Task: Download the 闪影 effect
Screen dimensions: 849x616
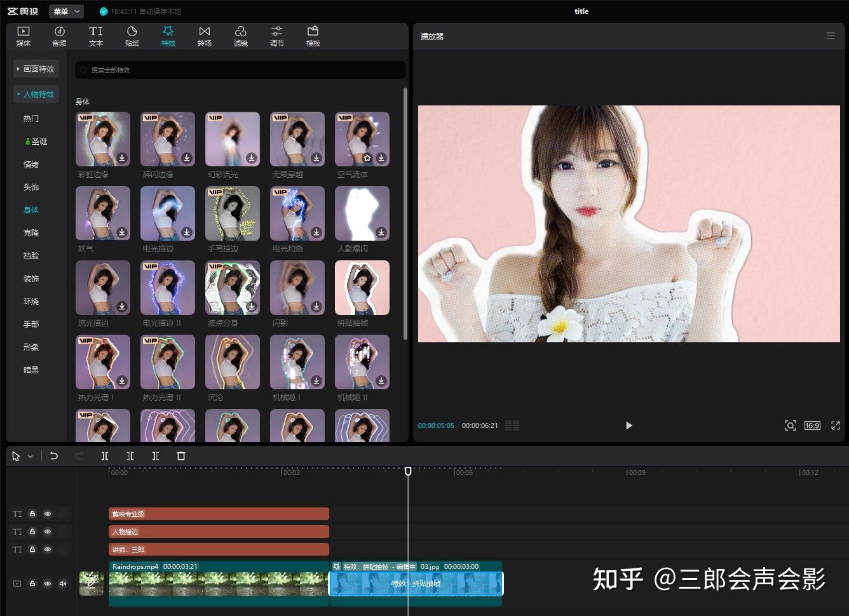Action: [x=316, y=307]
